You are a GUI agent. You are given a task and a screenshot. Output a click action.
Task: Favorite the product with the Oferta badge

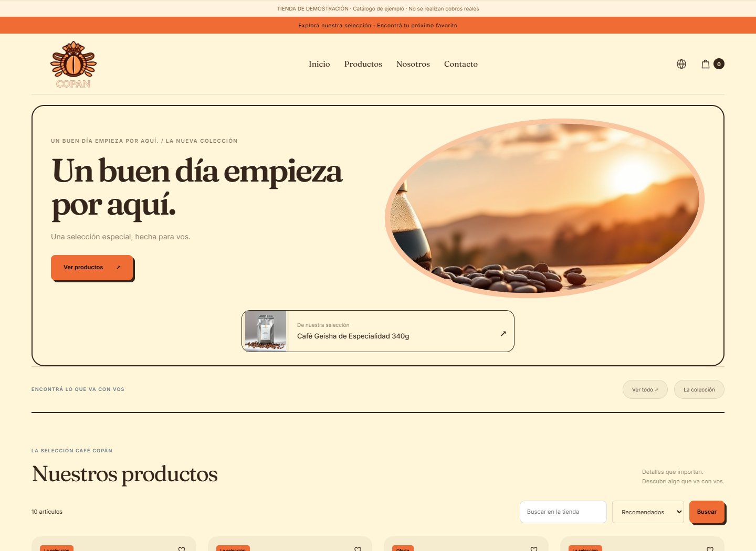534,549
